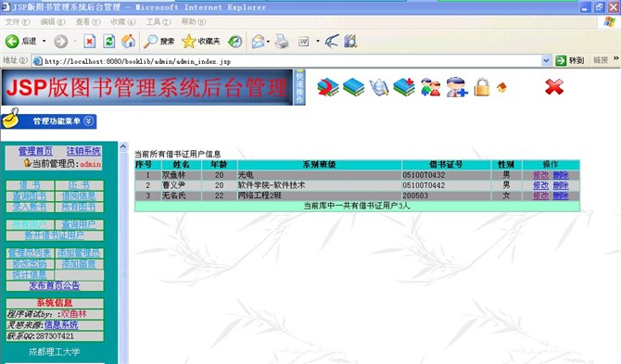Screen dimensions: 621x364
Task: Click the sidebar scrollbar up arrow
Action: point(123,146)
